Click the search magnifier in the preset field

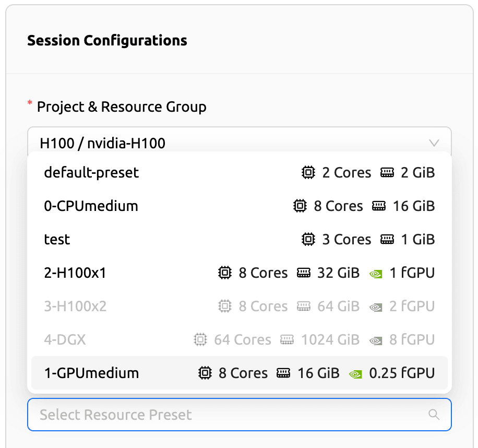coord(434,414)
